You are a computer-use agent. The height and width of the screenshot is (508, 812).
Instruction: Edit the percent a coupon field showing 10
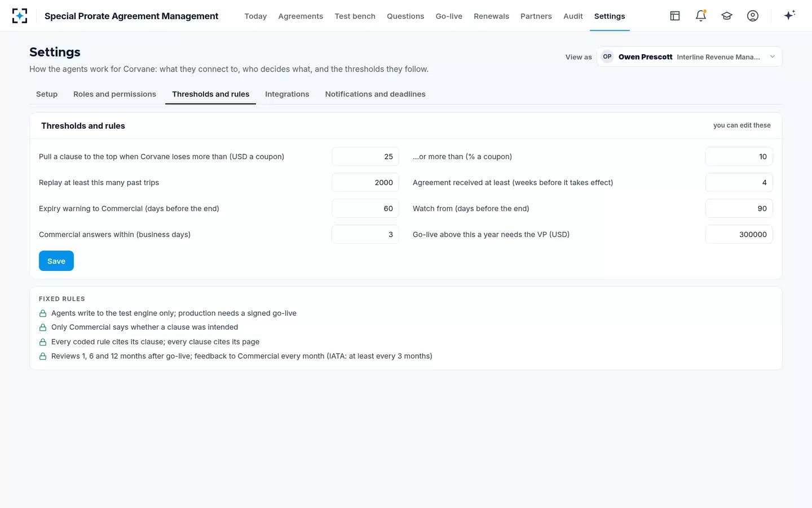[739, 156]
